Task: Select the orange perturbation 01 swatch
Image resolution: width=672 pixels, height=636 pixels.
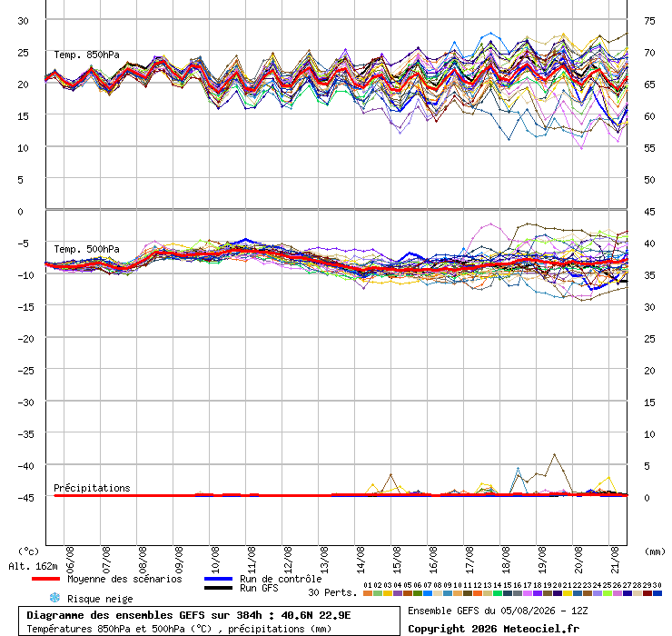Action: [367, 593]
